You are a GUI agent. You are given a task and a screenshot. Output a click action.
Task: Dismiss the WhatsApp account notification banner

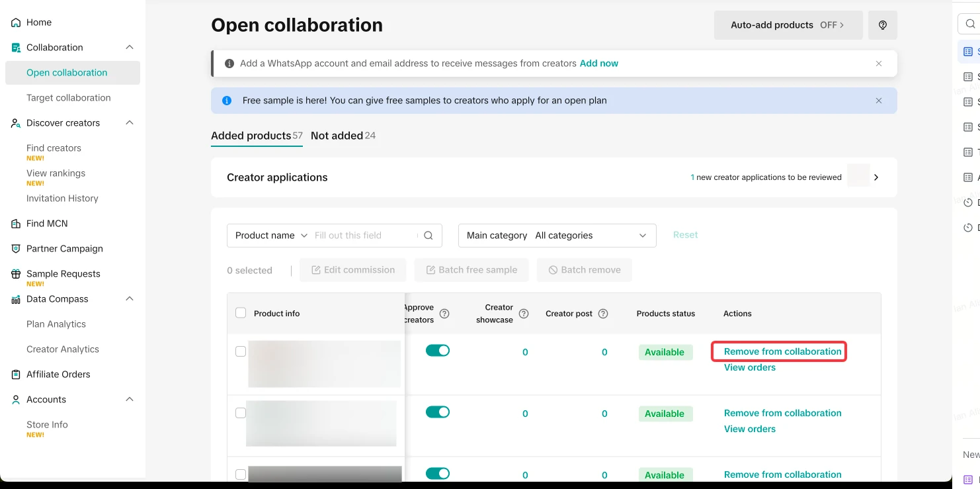coord(879,64)
